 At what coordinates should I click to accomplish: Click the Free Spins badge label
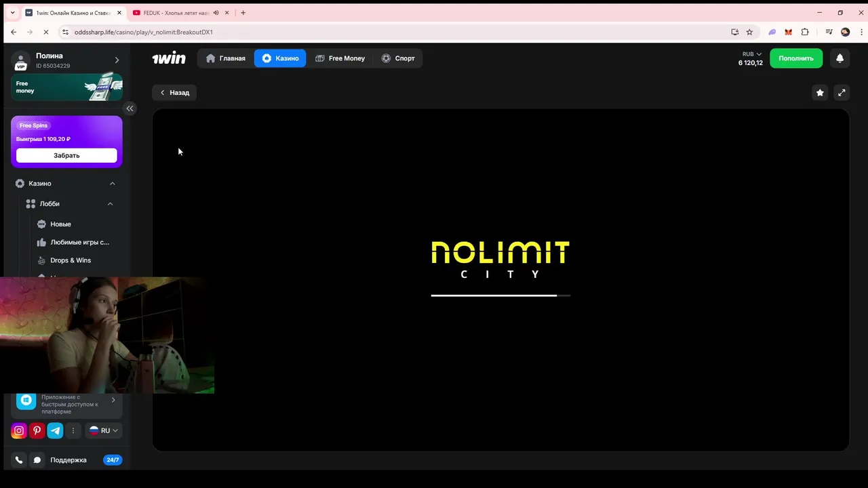point(34,125)
